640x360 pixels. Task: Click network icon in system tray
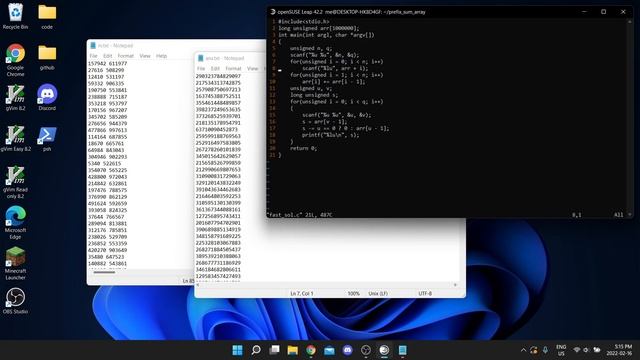pos(577,350)
